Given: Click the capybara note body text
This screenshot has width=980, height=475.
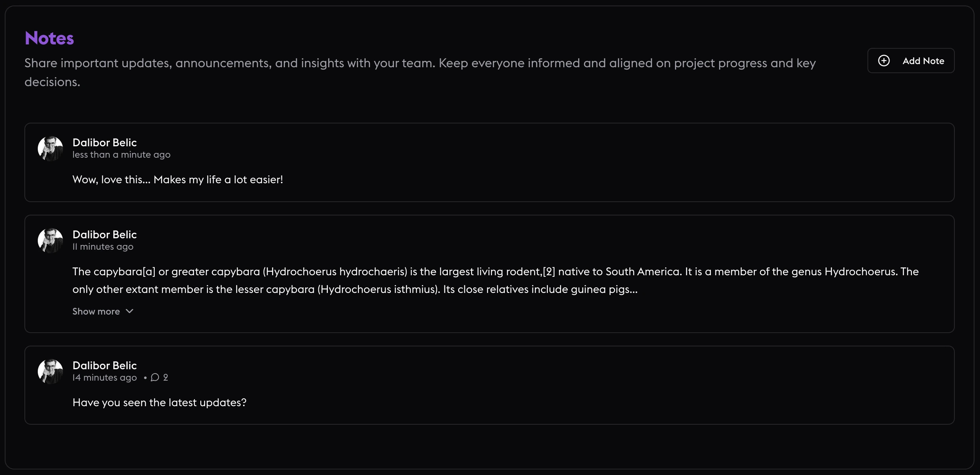Looking at the screenshot, I should [354, 280].
